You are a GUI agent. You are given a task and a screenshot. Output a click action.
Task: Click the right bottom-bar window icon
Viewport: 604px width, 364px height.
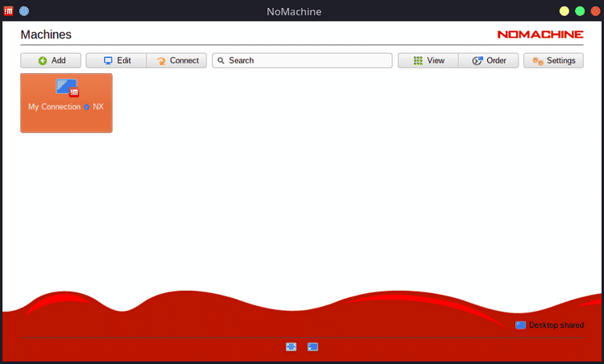(x=312, y=346)
